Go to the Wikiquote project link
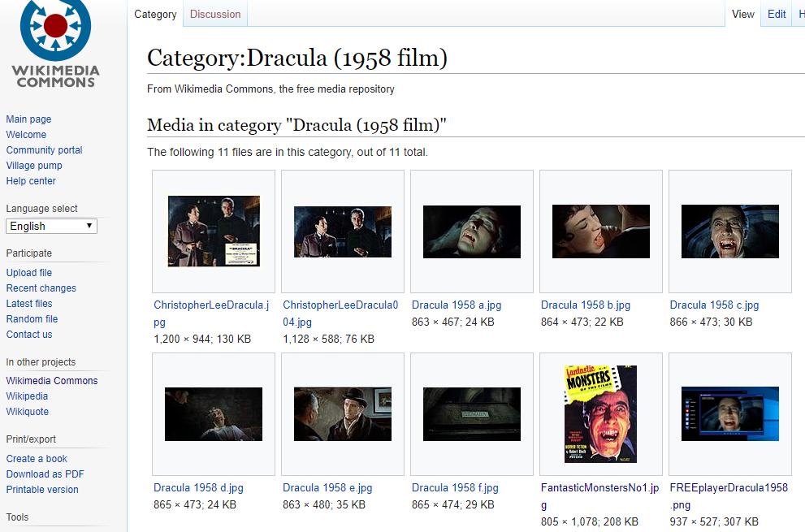805x532 pixels. pos(27,411)
